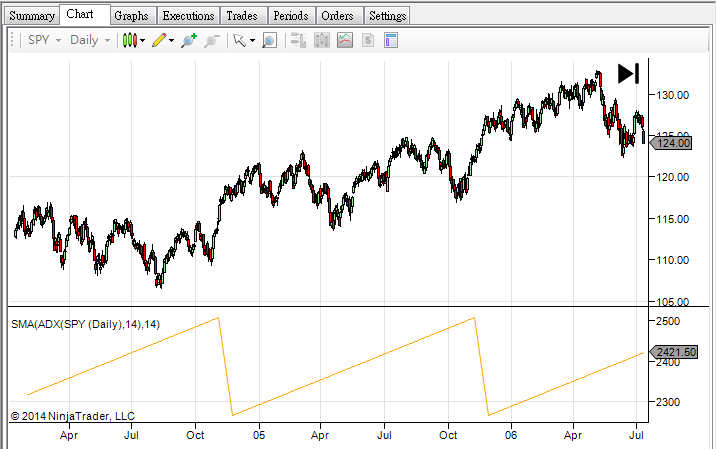Expand the SPY instrument dropdown
Image resolution: width=717 pixels, height=449 pixels.
[x=44, y=40]
